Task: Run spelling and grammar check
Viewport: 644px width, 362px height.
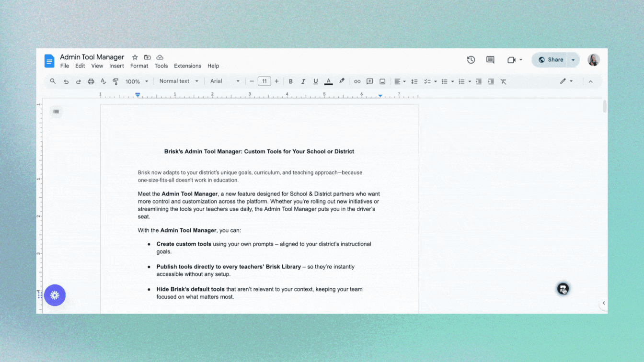Action: tap(103, 81)
